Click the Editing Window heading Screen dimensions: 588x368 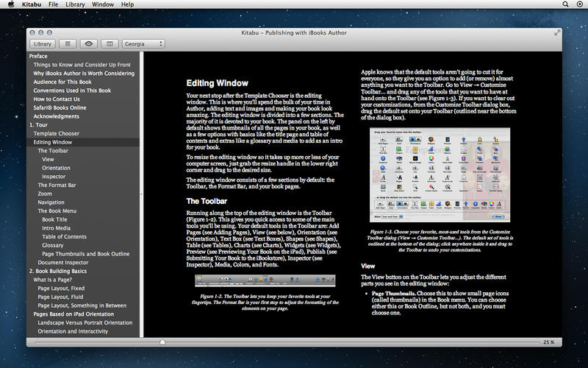click(217, 83)
